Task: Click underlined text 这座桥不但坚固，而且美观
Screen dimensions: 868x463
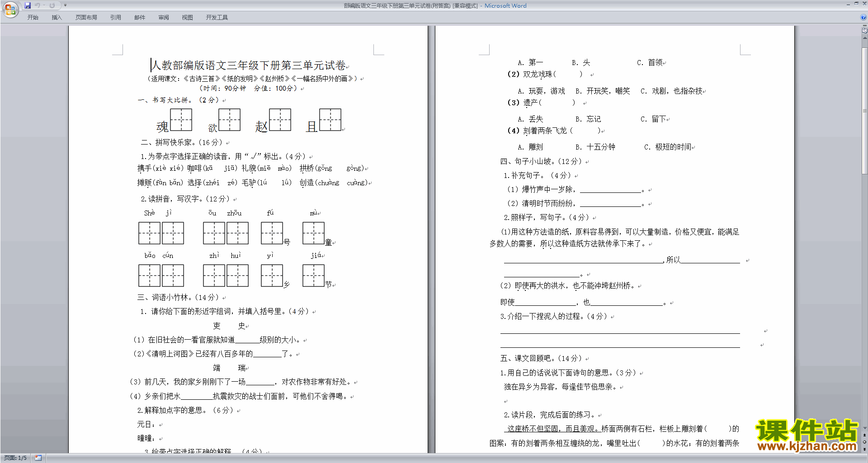Action: 552,429
